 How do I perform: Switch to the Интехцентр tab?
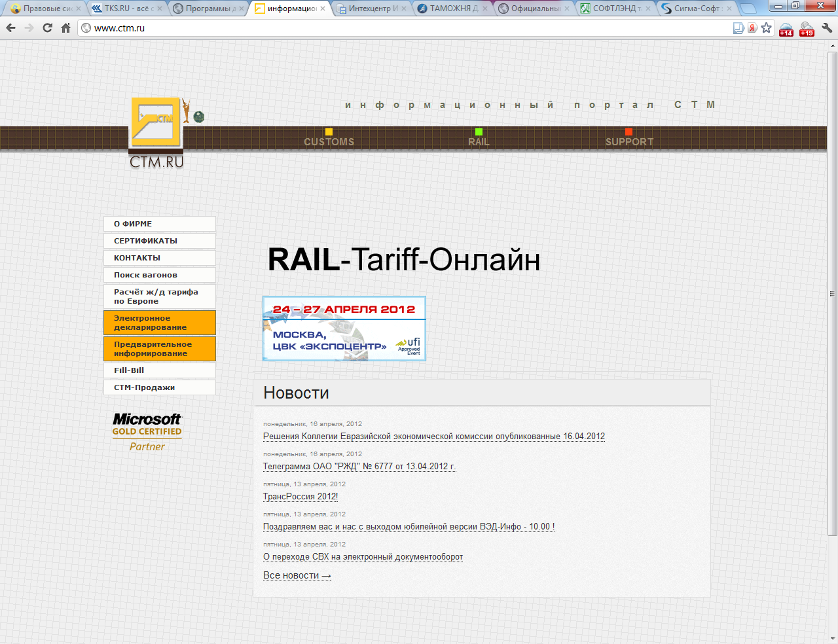pyautogui.click(x=370, y=9)
